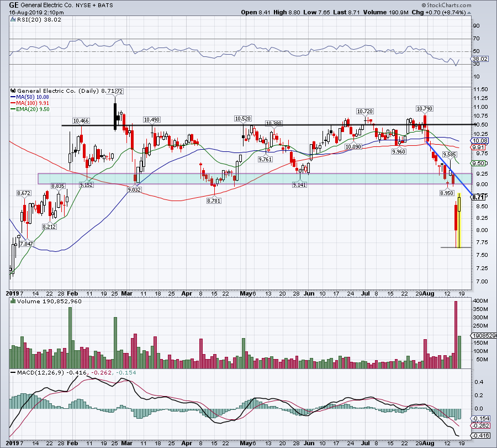Click the Open 8.41 header value
Screen dimensions: 497x448
click(x=256, y=12)
